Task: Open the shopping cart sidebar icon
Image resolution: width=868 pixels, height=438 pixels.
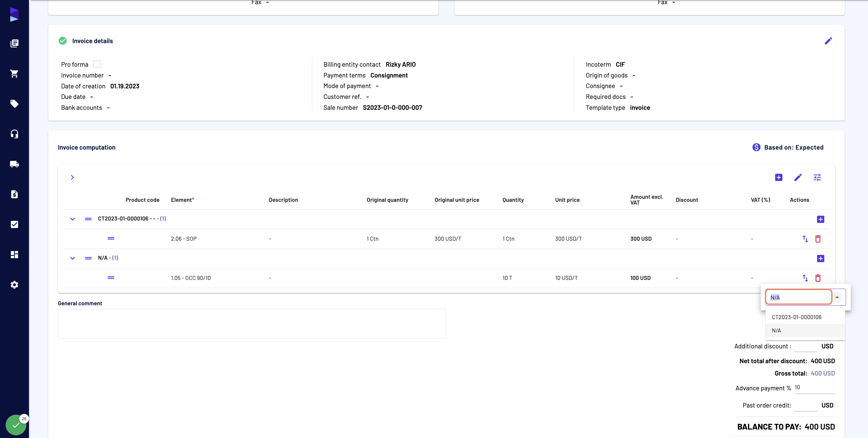Action: click(x=14, y=74)
